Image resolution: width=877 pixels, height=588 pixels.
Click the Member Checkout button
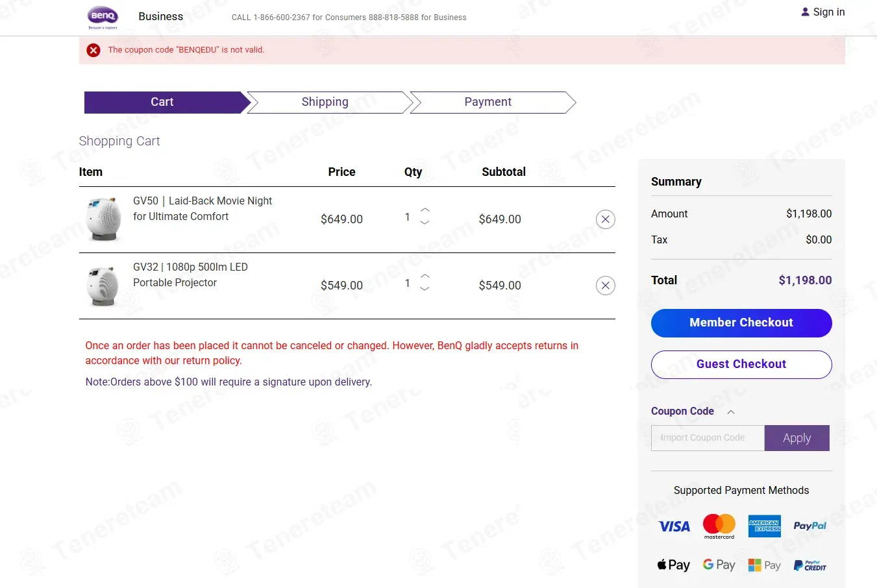[741, 323]
